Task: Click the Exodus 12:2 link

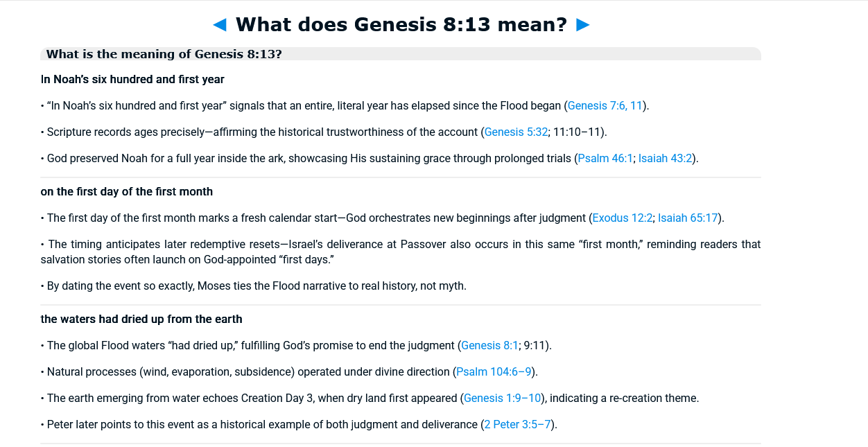Action: pos(623,218)
